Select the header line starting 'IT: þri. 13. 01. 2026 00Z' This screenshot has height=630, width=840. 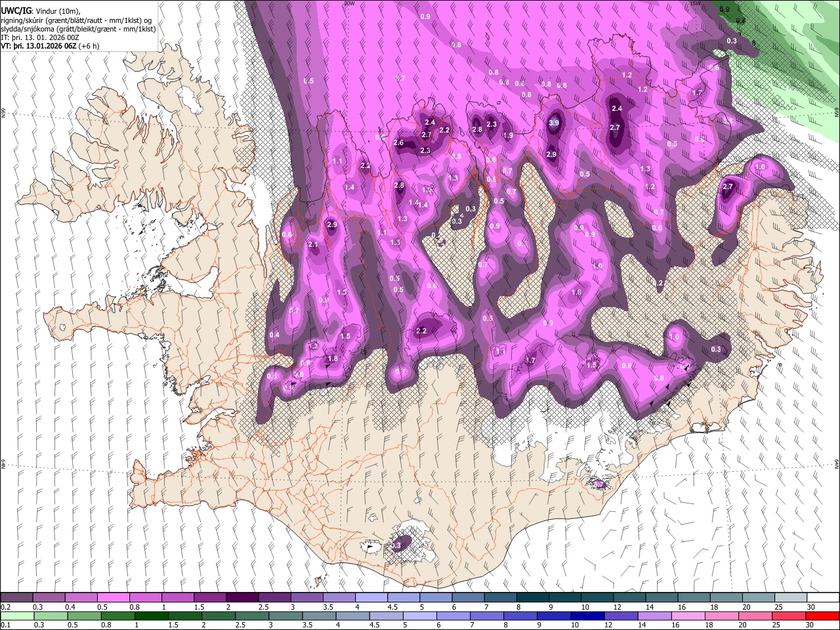click(x=41, y=37)
